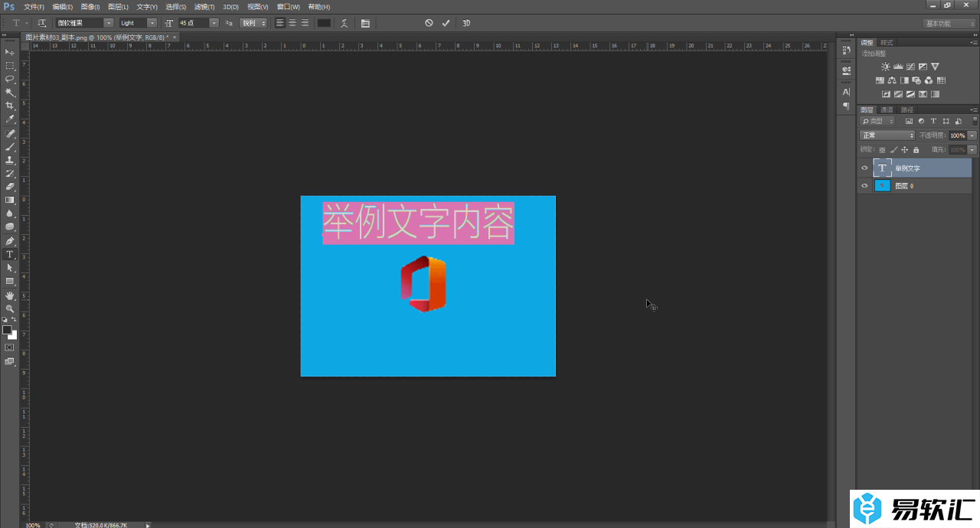Select the Blur tool
This screenshot has width=980, height=528.
pos(10,213)
